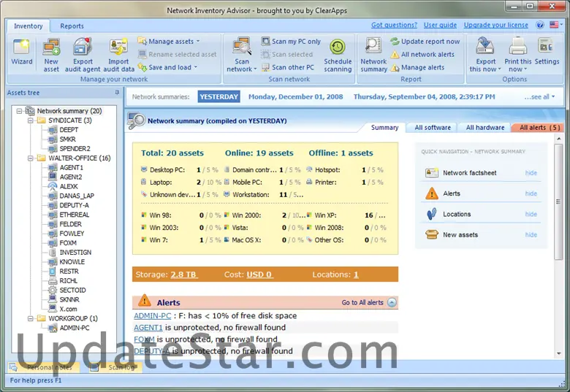Switch to the Summary tab
The height and width of the screenshot is (392, 570).
(x=384, y=128)
